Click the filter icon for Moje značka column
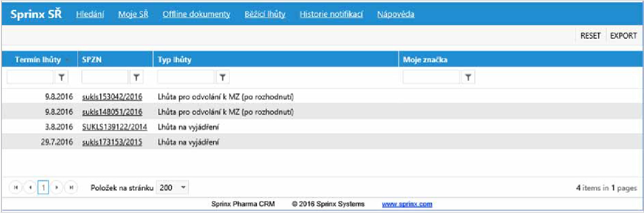 [x=468, y=77]
